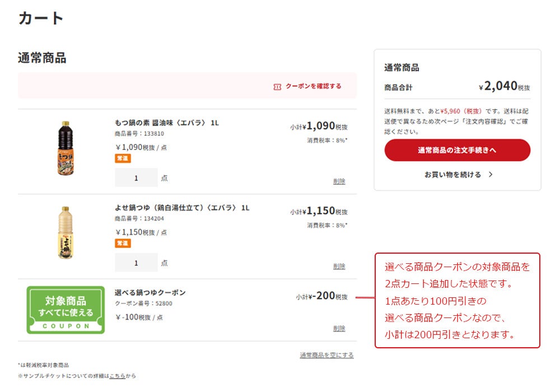
Task: Remove the 選べる鍋つゆクーポン from cart
Action: [x=339, y=329]
